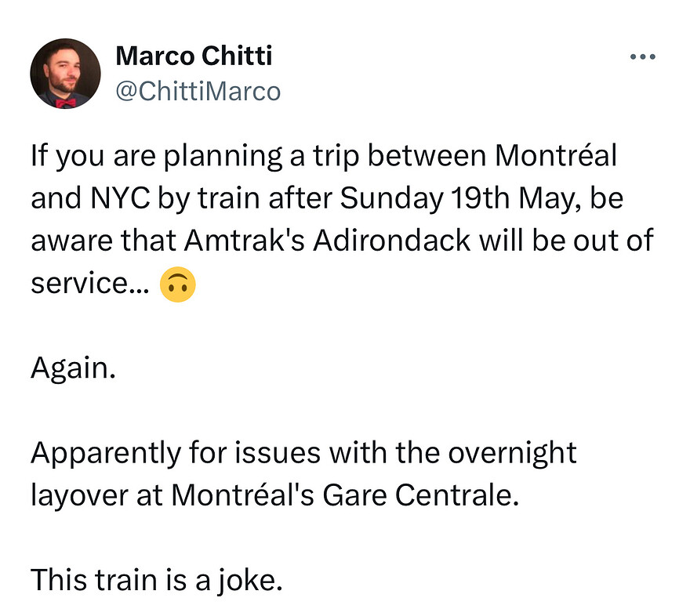
Task: Click "Montréal" in the first line
Action: 555,157
